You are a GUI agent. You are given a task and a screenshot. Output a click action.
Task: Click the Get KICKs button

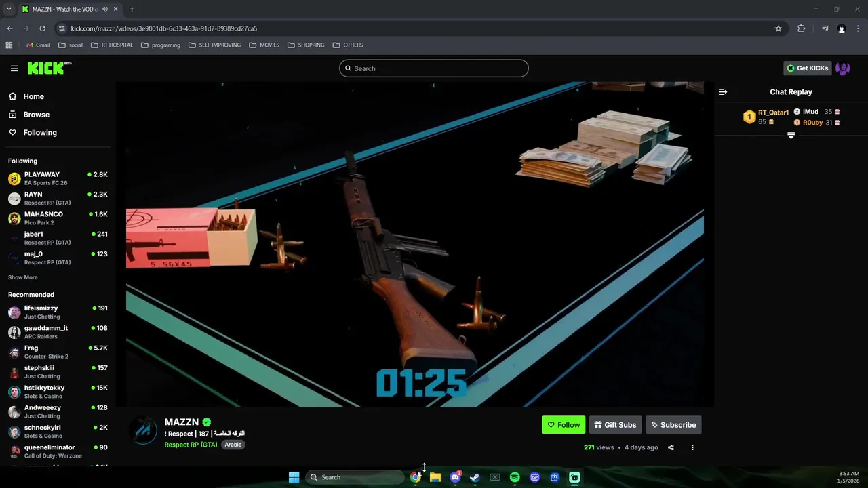(808, 68)
